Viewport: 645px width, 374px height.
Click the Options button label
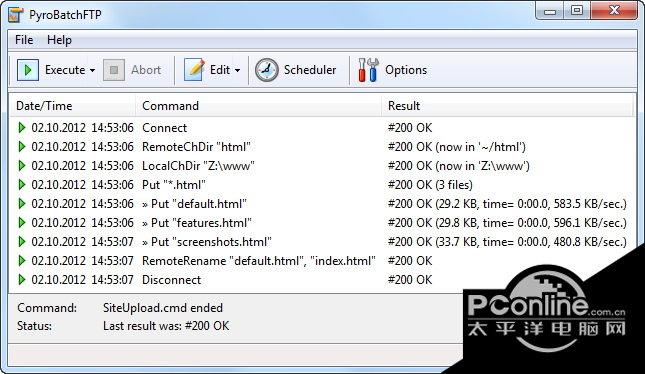pos(406,70)
